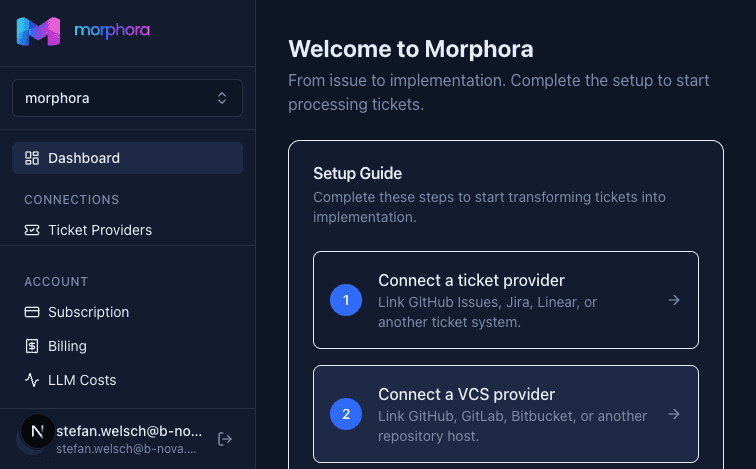Screen dimensions: 756x469
Task: Open LLM Costs page
Action: tap(127, 380)
